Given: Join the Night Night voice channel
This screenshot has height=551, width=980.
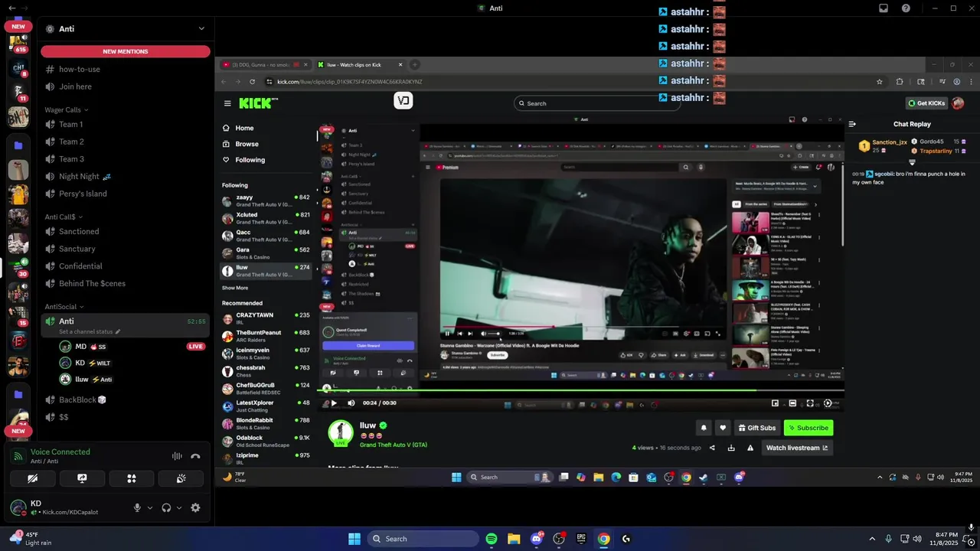Looking at the screenshot, I should click(79, 176).
